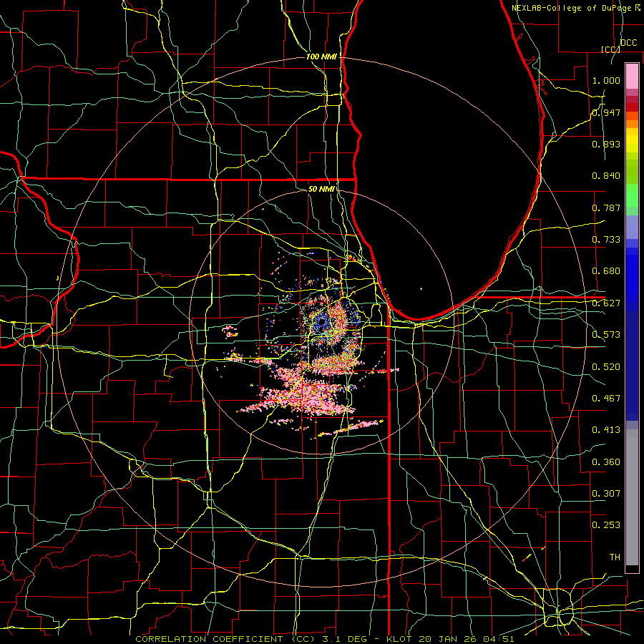
Task: Click the 50 NMI range ring label
Action: click(321, 189)
